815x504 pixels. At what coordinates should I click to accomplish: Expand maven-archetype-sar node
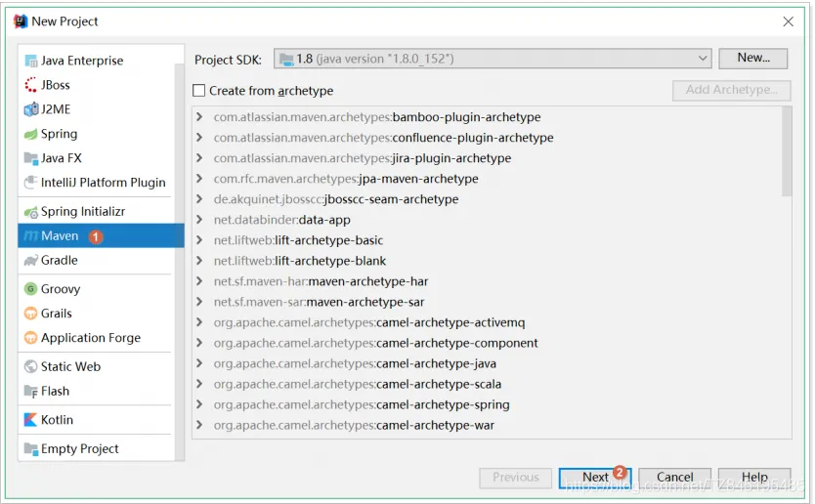[199, 302]
